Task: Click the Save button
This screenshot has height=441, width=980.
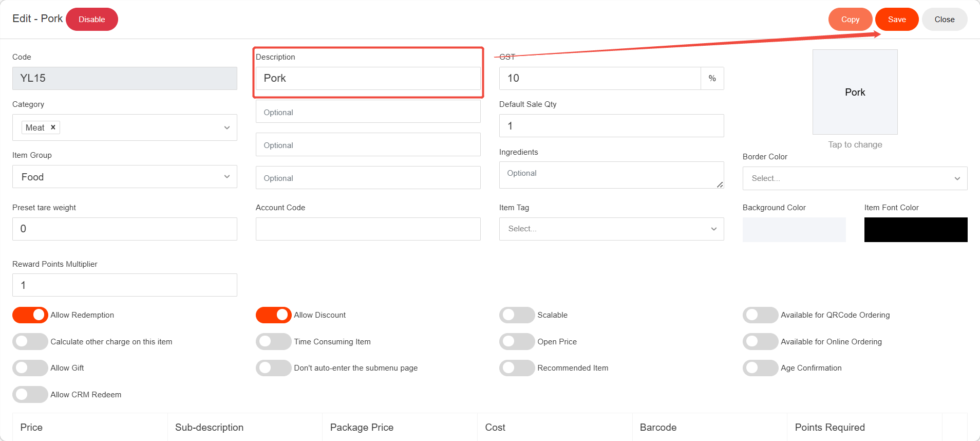Action: [896, 20]
